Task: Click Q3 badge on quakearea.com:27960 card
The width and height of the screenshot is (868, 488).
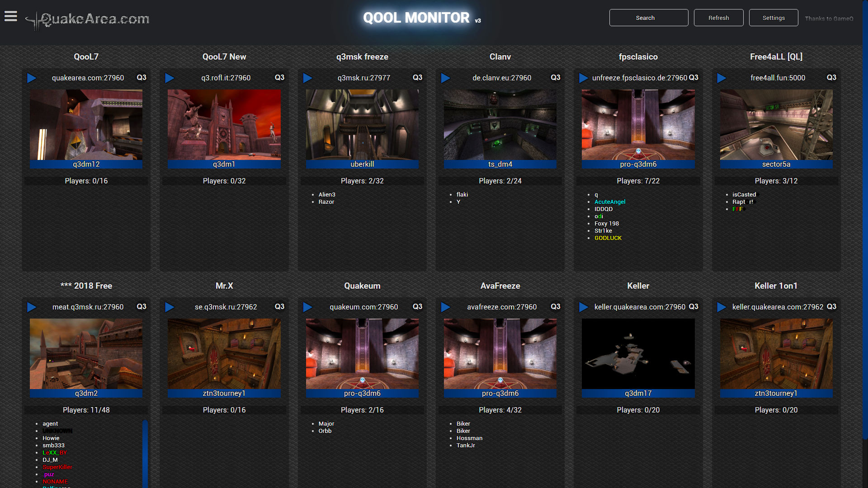Action: (142, 78)
